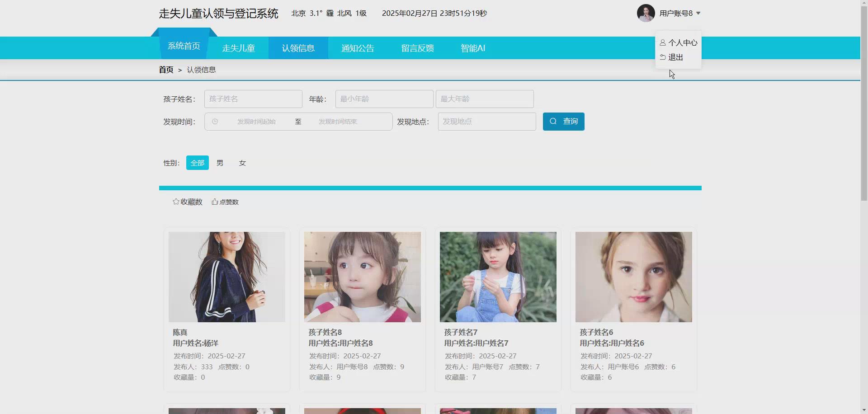Click the person icon beside 个人中心
Image resolution: width=868 pixels, height=414 pixels.
coord(663,42)
